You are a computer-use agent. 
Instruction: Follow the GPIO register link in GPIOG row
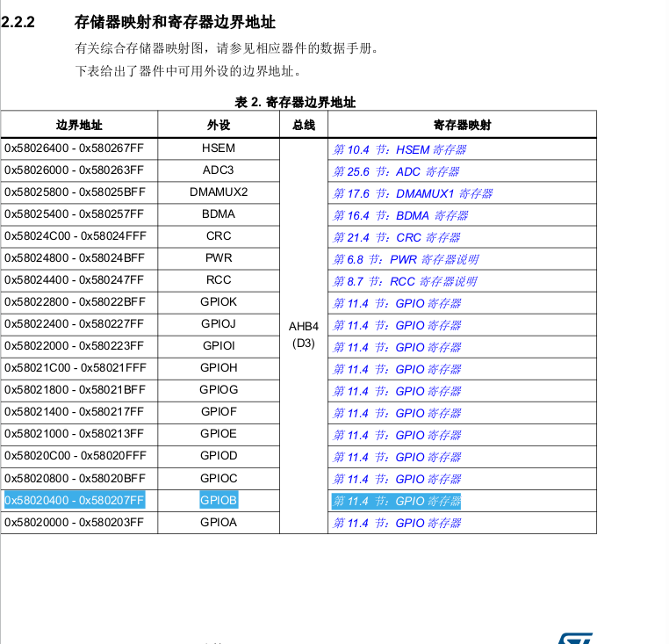click(x=397, y=392)
